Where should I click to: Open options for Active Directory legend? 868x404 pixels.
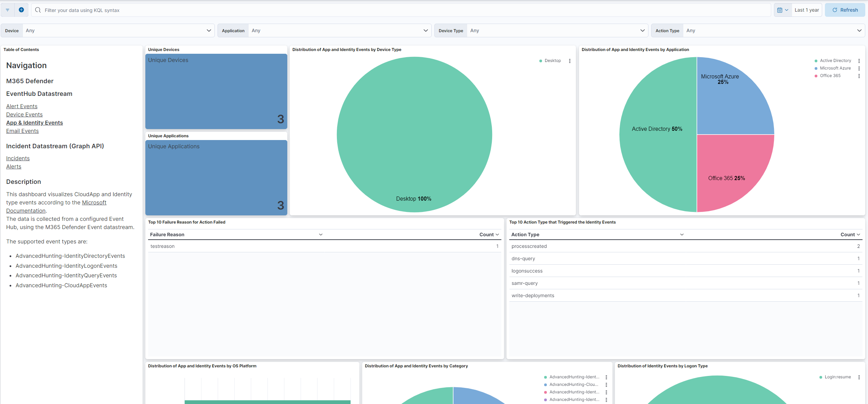[859, 61]
